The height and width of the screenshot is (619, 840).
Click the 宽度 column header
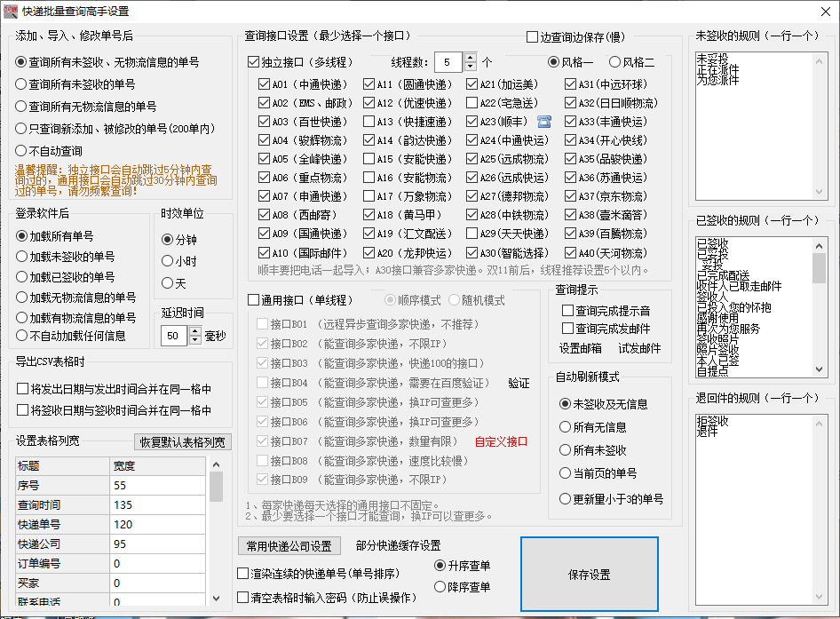(x=157, y=465)
